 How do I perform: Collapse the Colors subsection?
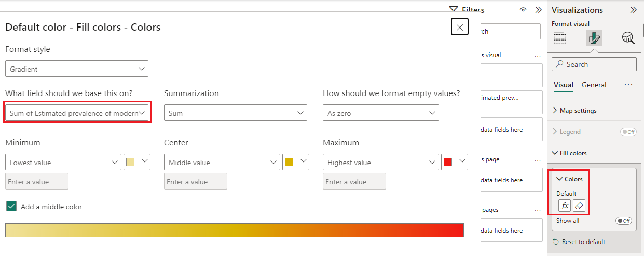click(x=569, y=179)
